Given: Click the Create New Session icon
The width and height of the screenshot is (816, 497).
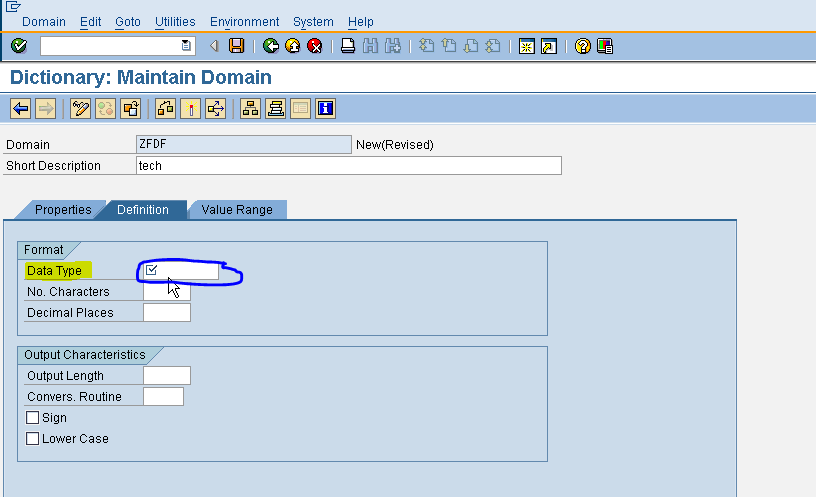Looking at the screenshot, I should click(x=527, y=46).
